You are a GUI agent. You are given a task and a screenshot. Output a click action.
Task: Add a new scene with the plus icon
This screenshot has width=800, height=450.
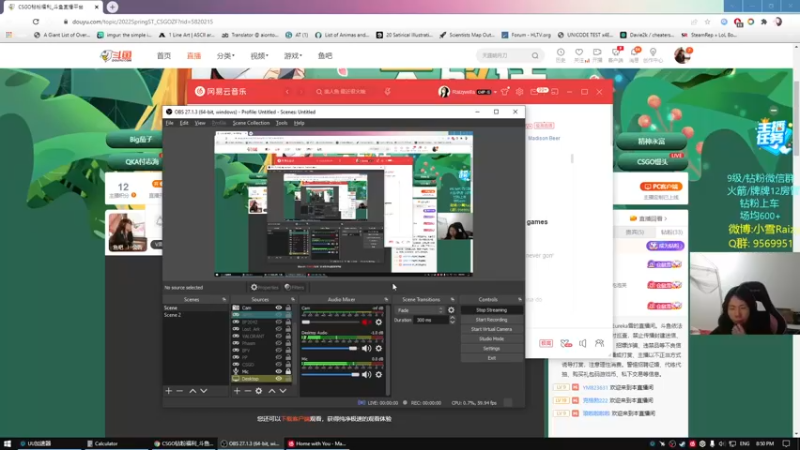(x=169, y=391)
